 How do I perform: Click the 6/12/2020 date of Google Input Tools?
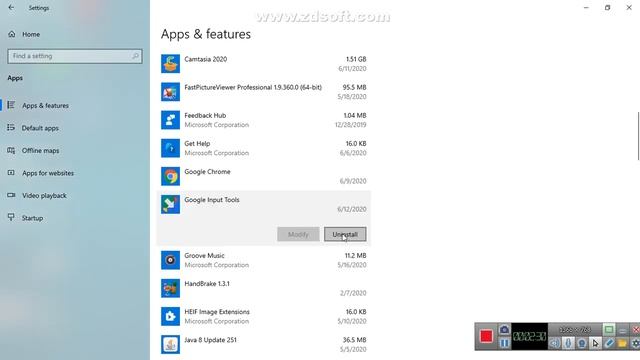(351, 209)
